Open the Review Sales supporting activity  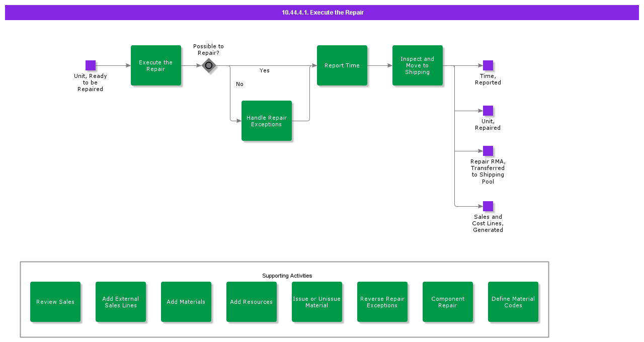point(55,302)
